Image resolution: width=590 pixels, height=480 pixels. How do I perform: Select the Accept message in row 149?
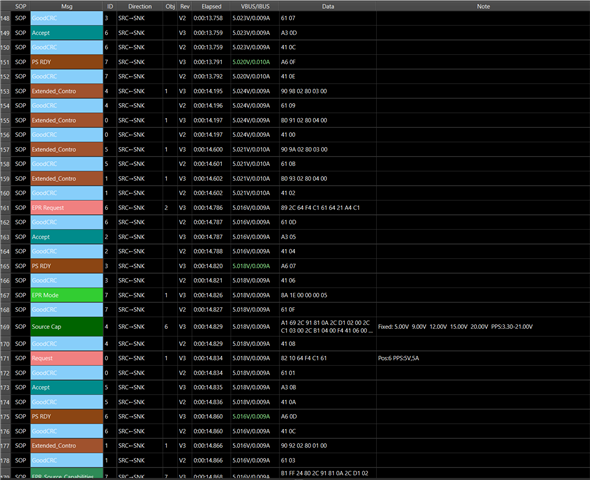67,33
